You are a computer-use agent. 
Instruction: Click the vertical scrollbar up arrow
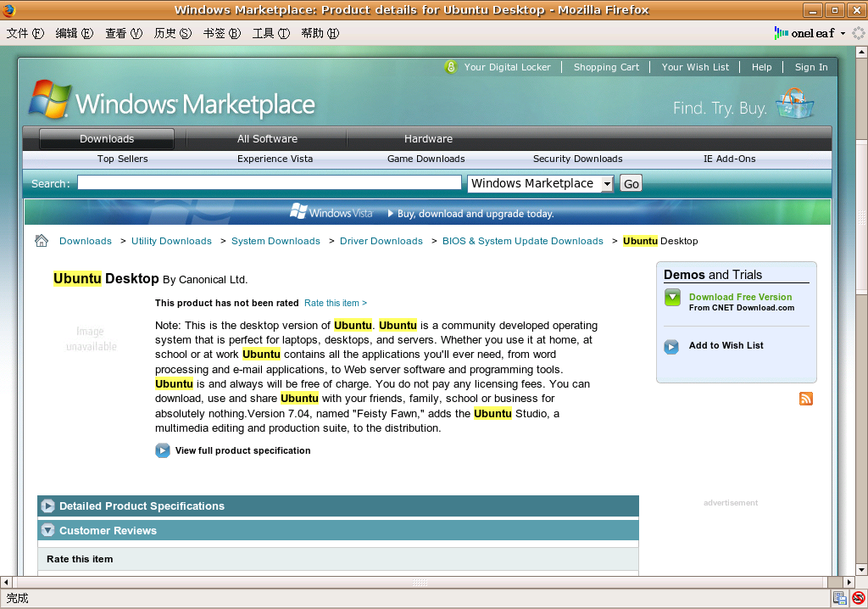(x=861, y=52)
